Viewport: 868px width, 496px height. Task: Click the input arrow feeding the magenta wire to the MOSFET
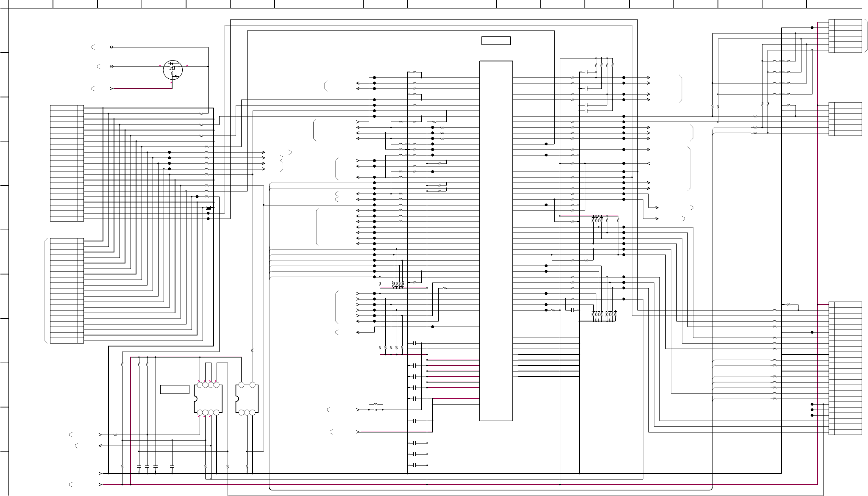click(112, 89)
